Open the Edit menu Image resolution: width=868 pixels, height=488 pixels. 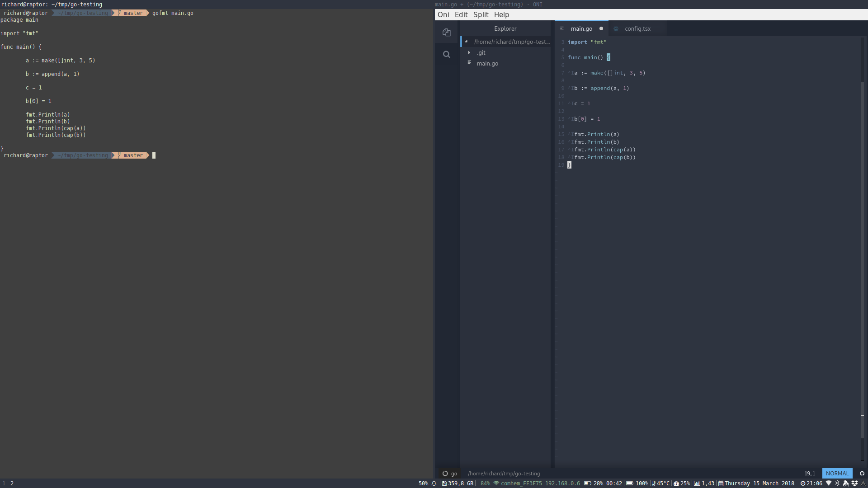pos(461,14)
